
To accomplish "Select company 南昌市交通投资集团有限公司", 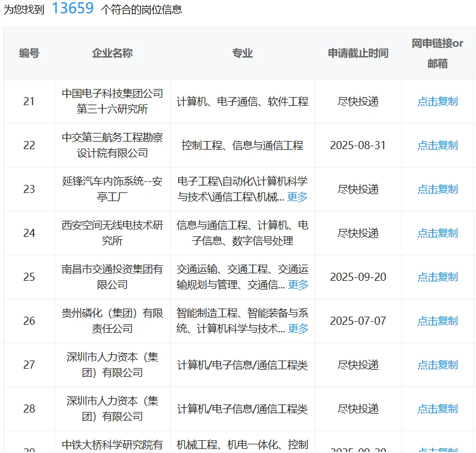I will (x=112, y=277).
